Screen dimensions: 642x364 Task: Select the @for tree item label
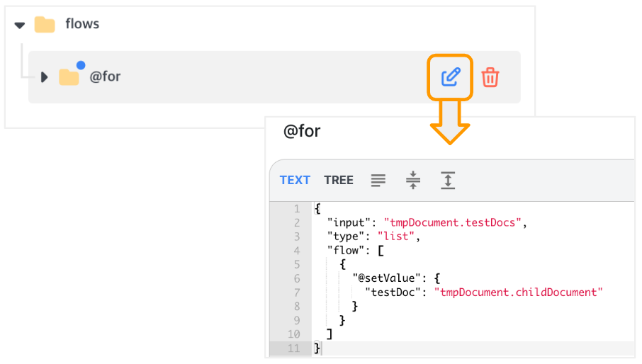(105, 76)
